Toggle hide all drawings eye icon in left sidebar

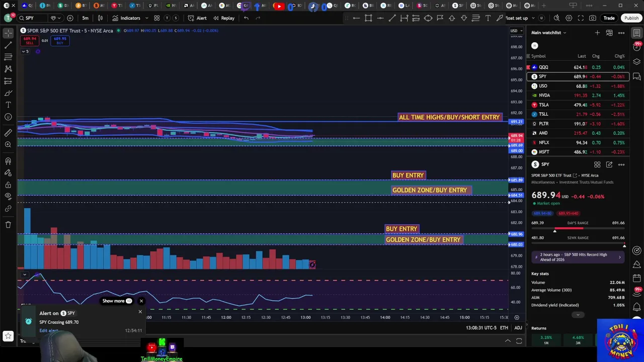click(8, 196)
